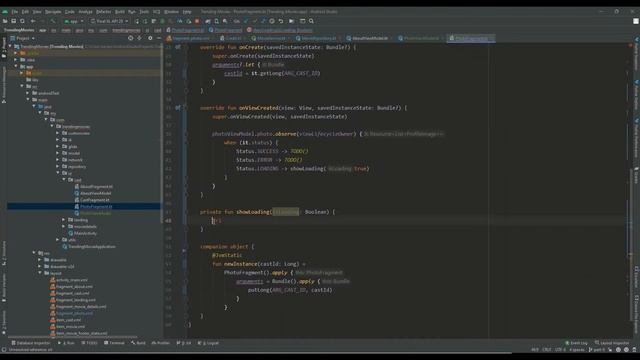Open the Run tool window
Screen dimensions: 640x360
[66, 343]
